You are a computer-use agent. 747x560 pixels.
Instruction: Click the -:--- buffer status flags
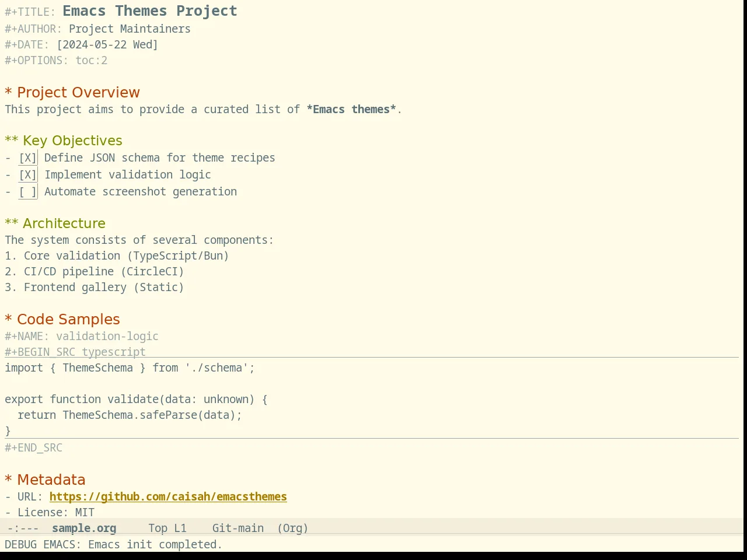(23, 528)
